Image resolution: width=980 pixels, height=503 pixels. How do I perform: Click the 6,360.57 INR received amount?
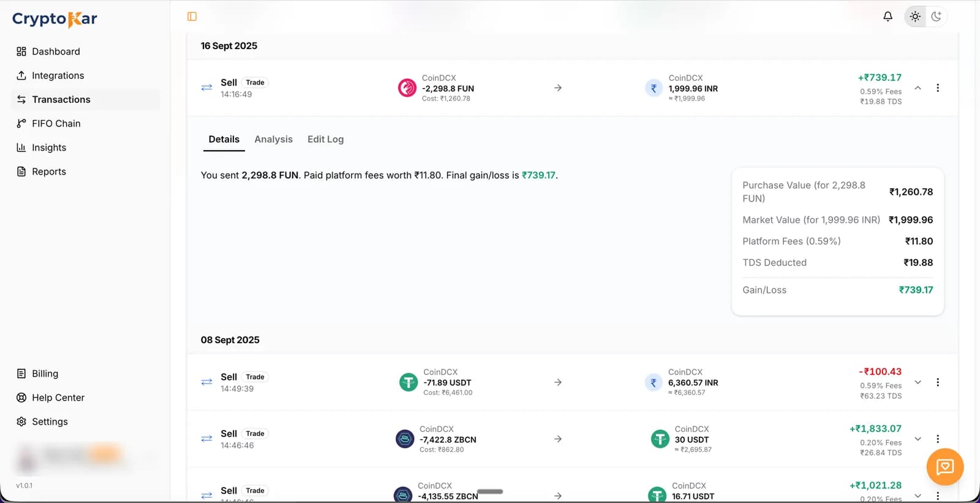click(693, 382)
